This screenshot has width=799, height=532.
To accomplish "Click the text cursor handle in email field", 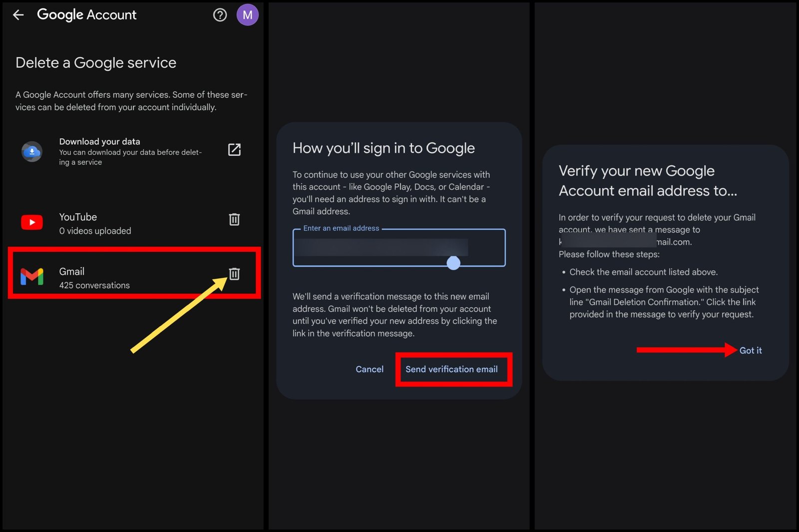I will tap(453, 263).
